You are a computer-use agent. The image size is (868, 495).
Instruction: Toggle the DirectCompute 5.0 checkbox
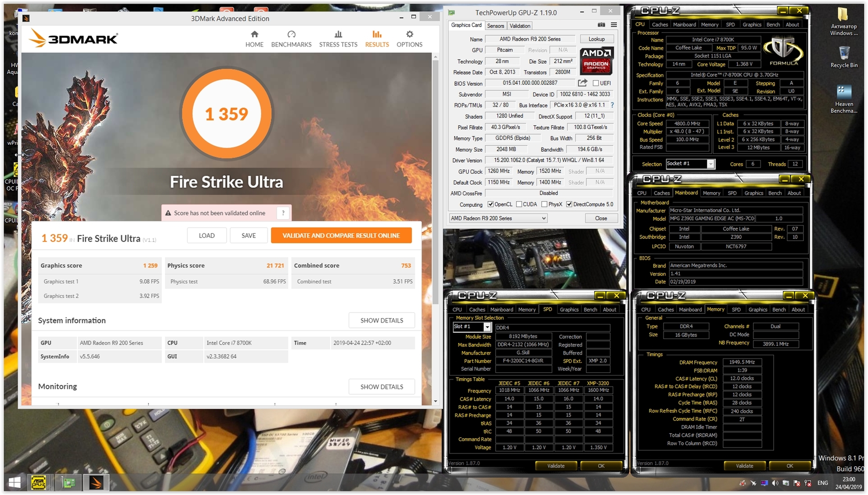[569, 204]
